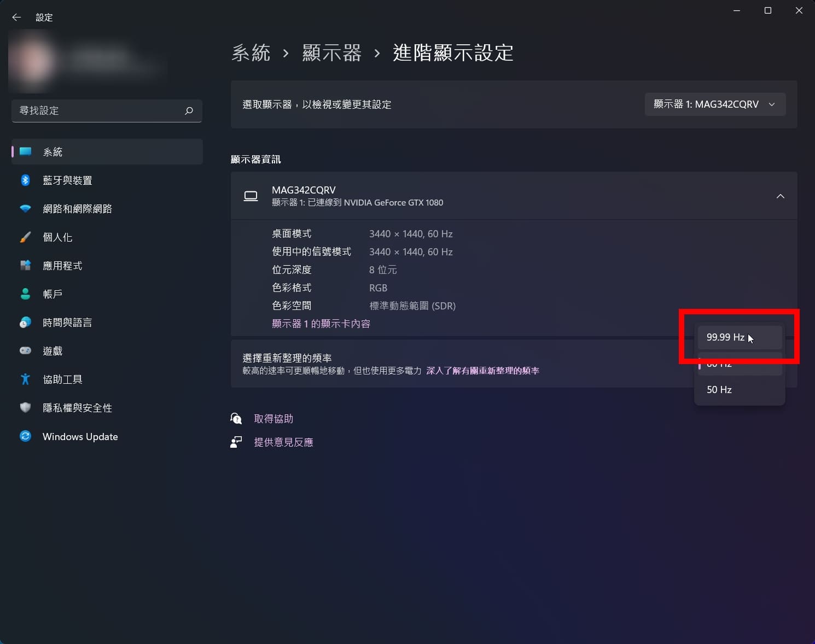Screen dimensions: 815x644
Task: Open 網路和網際網路 network settings icon
Action: point(25,208)
